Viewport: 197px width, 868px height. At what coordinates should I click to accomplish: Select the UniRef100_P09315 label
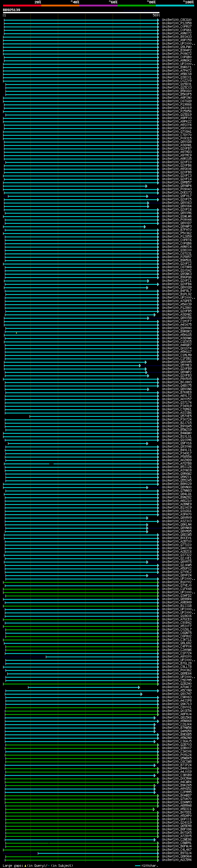pyautogui.click(x=176, y=139)
